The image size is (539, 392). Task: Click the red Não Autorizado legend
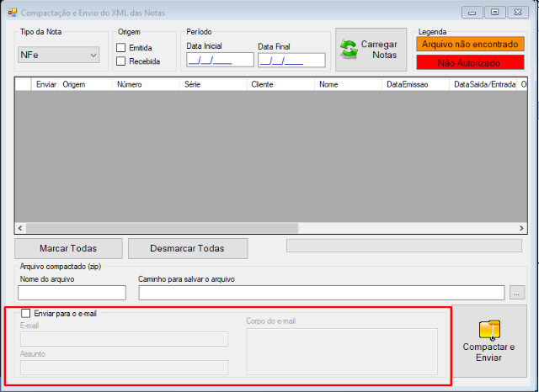470,63
